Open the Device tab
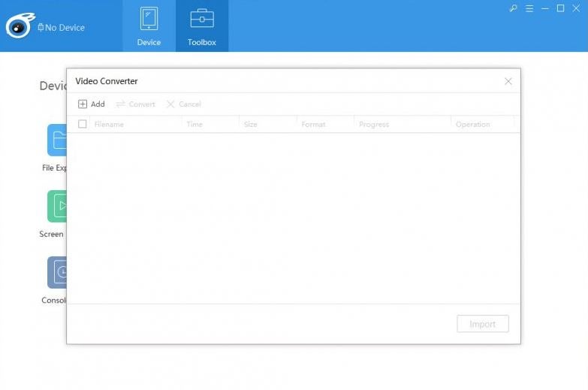Viewport: 588px width, 390px height. pyautogui.click(x=149, y=26)
